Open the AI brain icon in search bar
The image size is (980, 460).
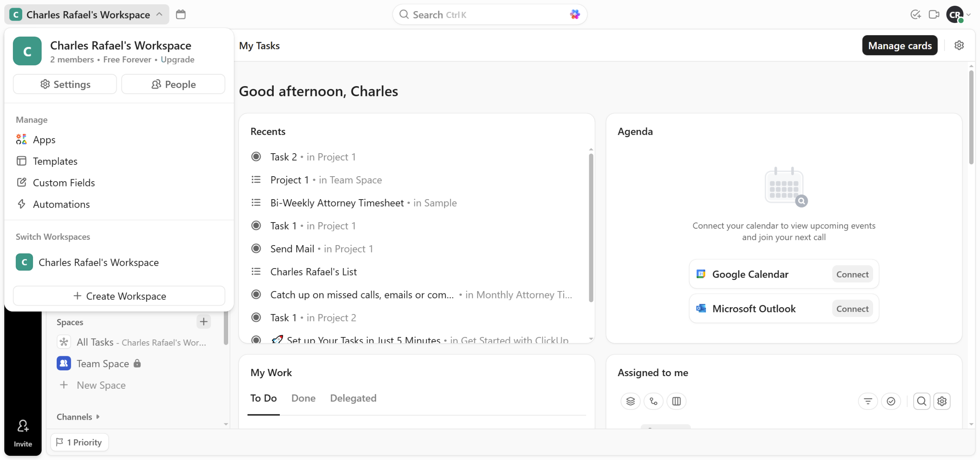575,15
